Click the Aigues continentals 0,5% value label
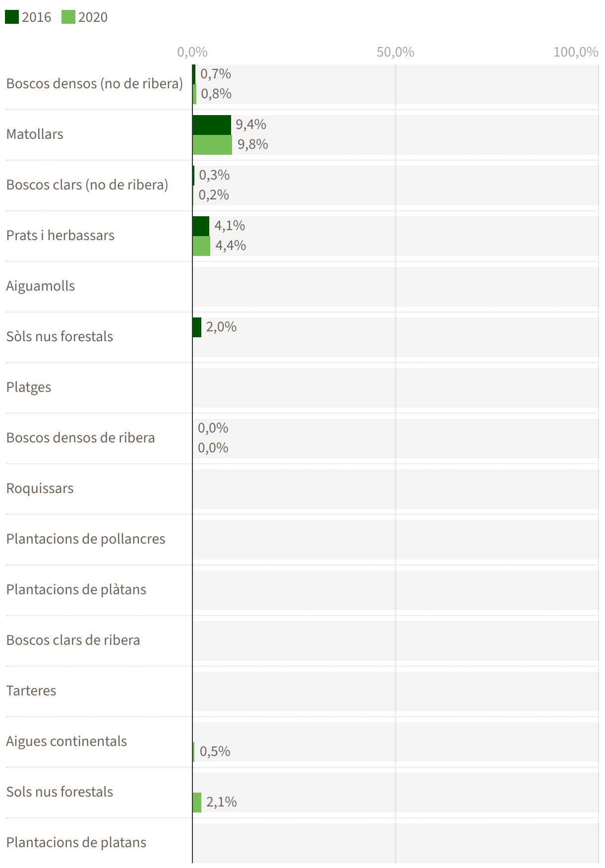This screenshot has height=868, width=605. [215, 751]
